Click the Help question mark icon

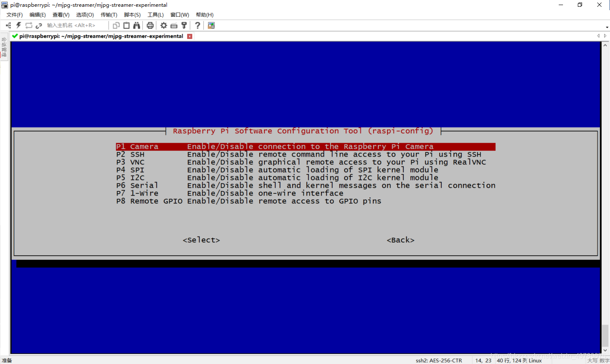click(197, 25)
